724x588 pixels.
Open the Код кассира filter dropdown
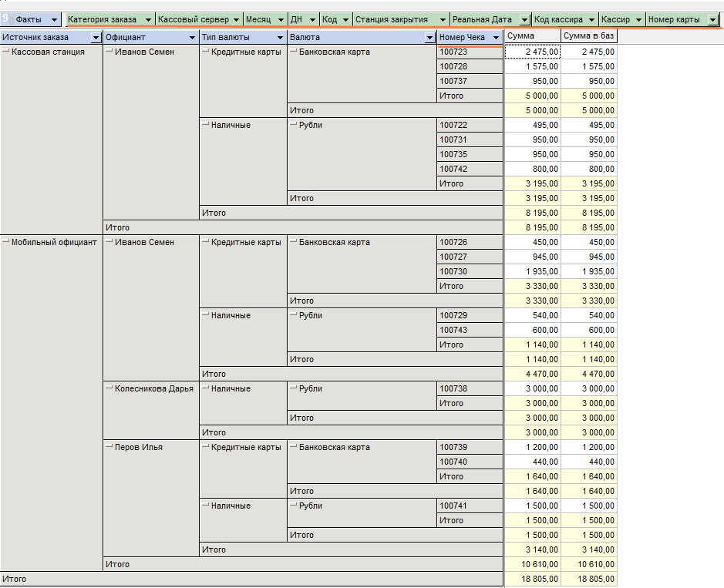coord(591,19)
